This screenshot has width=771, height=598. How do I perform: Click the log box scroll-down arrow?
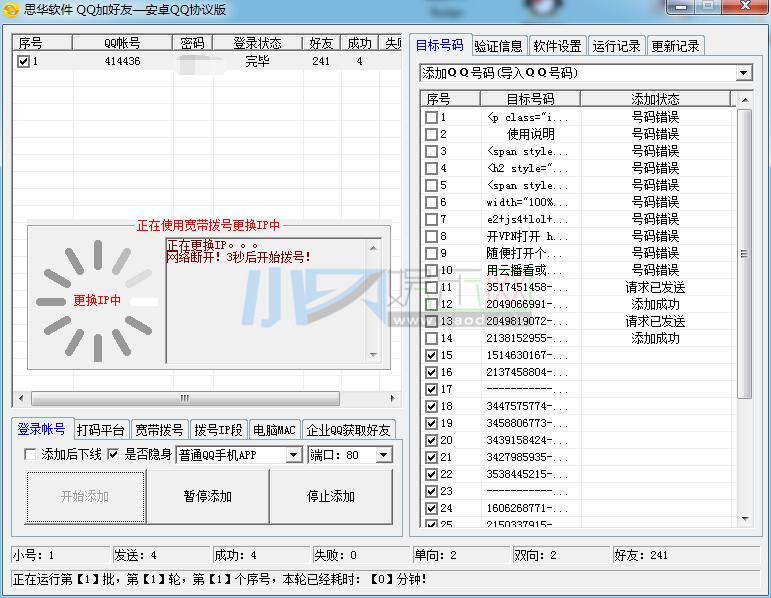coord(374,355)
